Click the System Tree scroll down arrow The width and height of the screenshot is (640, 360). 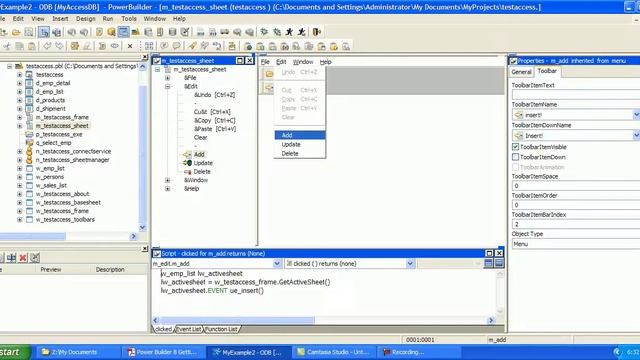click(x=142, y=227)
